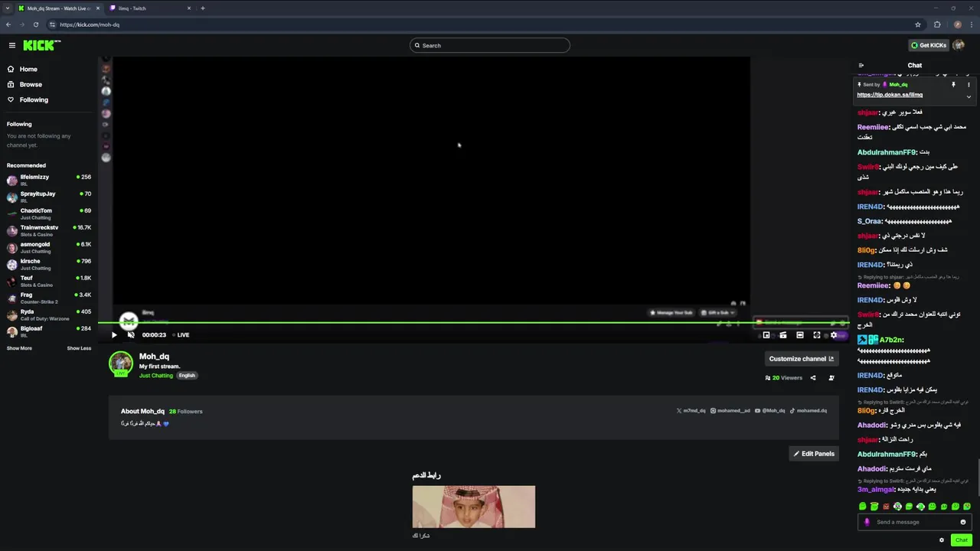Open a new browser tab
980x551 pixels.
pyautogui.click(x=203, y=8)
